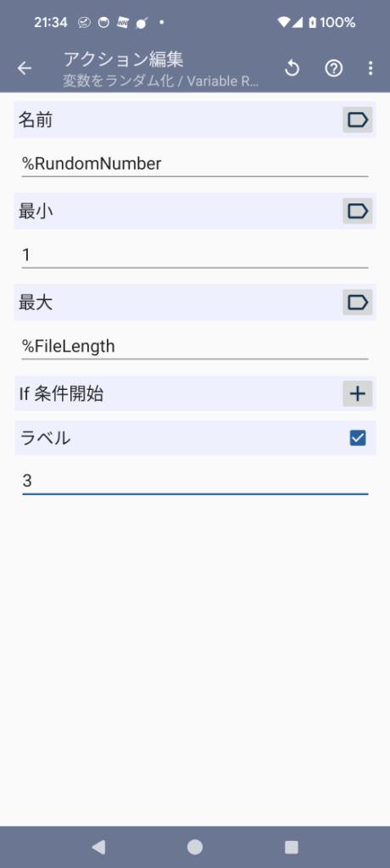Viewport: 390px width, 868px height.
Task: Open the help question mark icon
Action: point(333,68)
